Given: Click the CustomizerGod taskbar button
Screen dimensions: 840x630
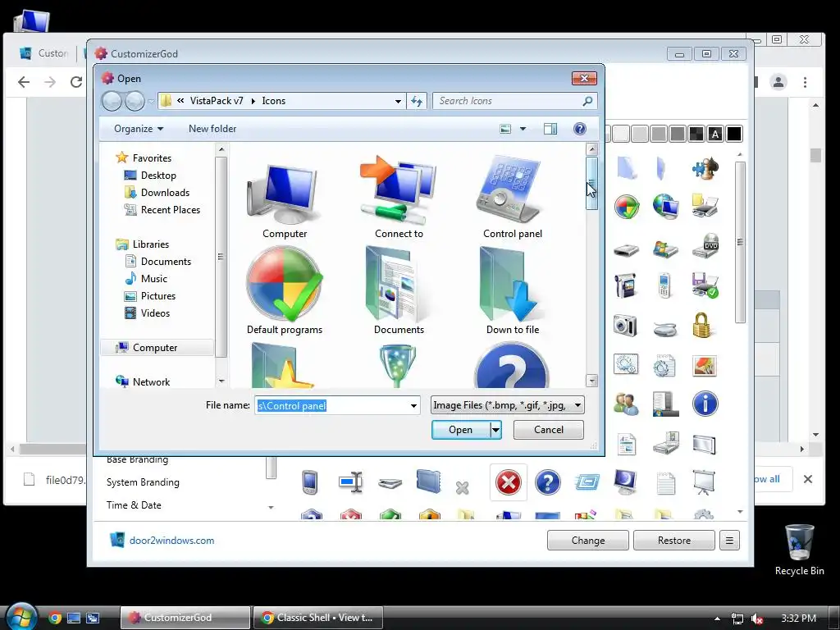Looking at the screenshot, I should (185, 618).
